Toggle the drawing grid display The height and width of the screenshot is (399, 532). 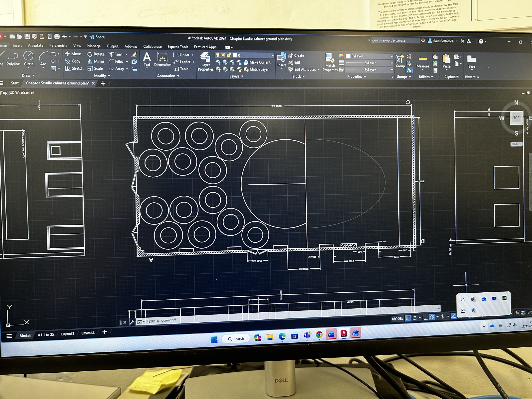[x=408, y=318]
